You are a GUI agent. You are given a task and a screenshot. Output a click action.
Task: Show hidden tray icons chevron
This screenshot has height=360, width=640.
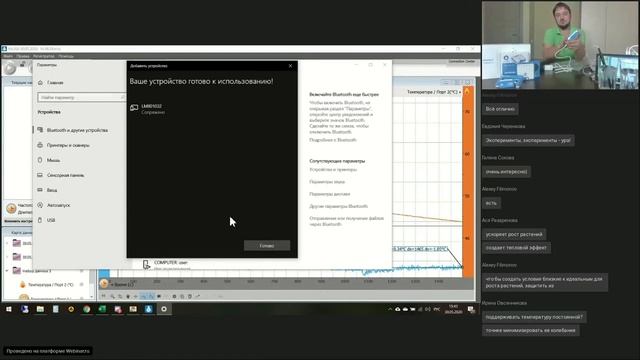pyautogui.click(x=390, y=309)
